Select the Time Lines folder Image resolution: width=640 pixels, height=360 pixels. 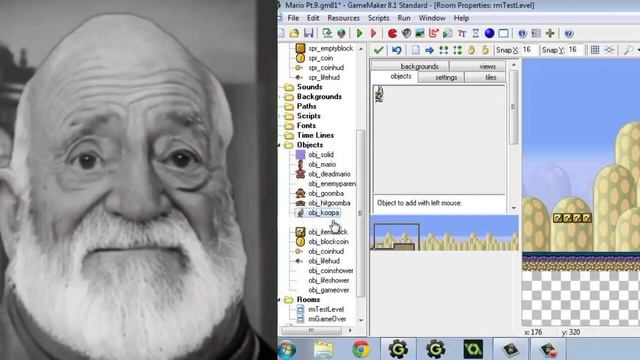pyautogui.click(x=315, y=135)
